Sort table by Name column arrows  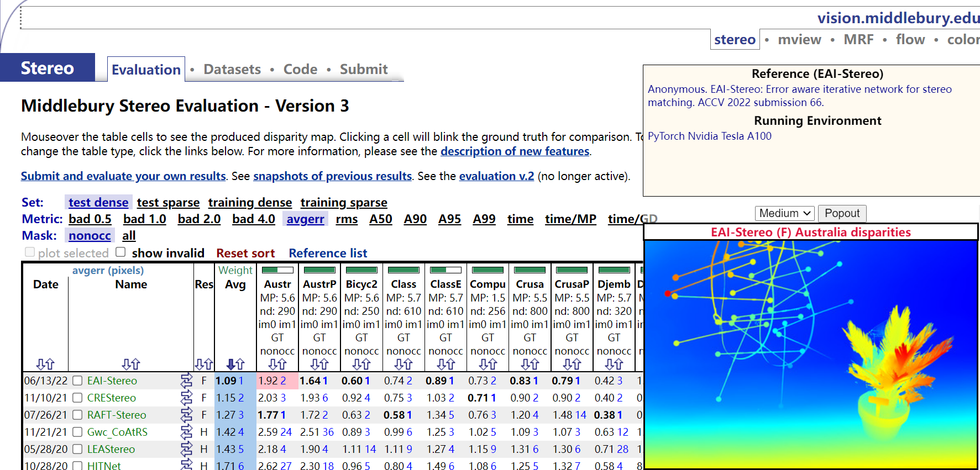(x=131, y=364)
